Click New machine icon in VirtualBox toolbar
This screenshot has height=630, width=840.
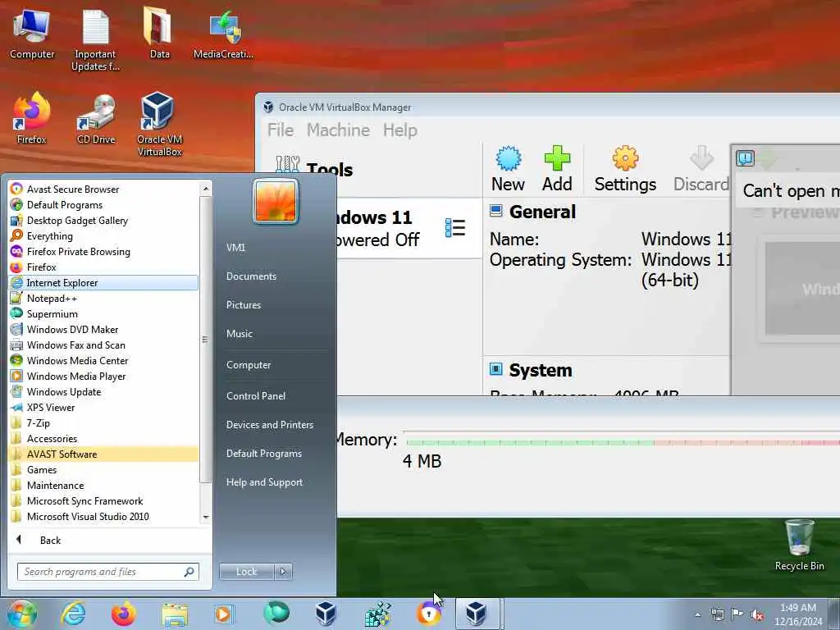tap(508, 169)
